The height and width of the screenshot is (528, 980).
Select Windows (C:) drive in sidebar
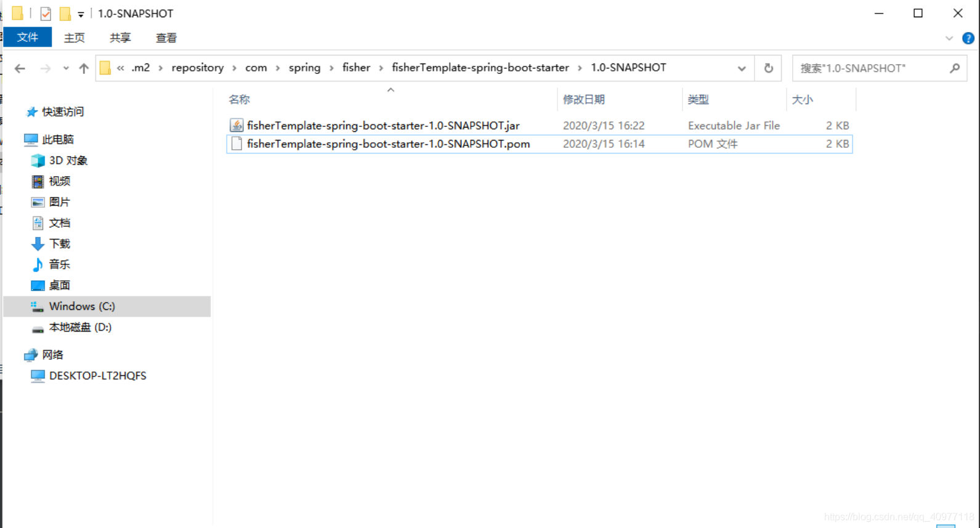click(x=107, y=306)
